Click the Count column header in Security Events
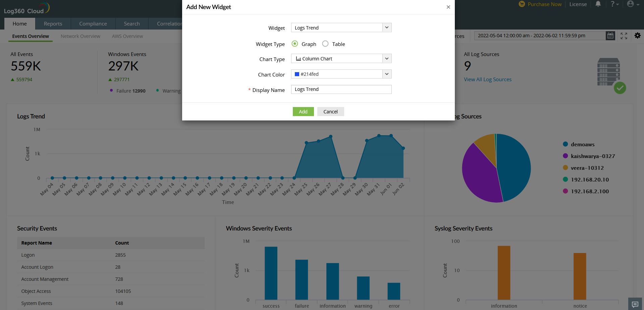 click(x=122, y=243)
